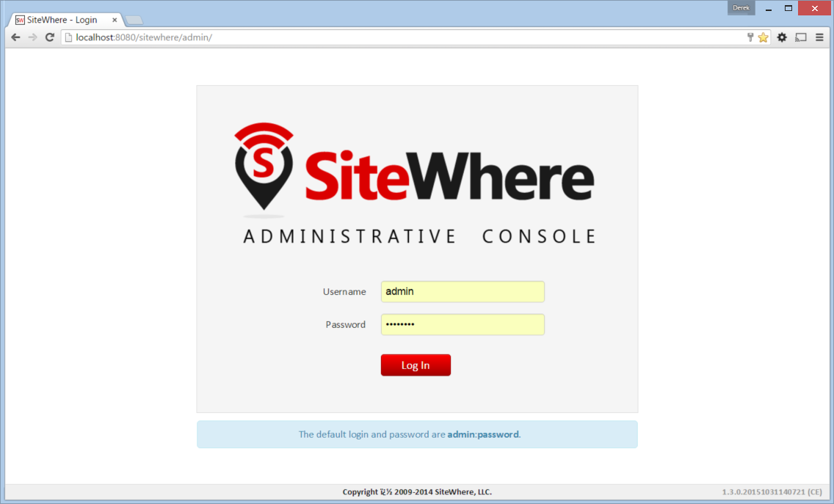This screenshot has width=834, height=504.
Task: Minimize the browser window
Action: coord(769,9)
